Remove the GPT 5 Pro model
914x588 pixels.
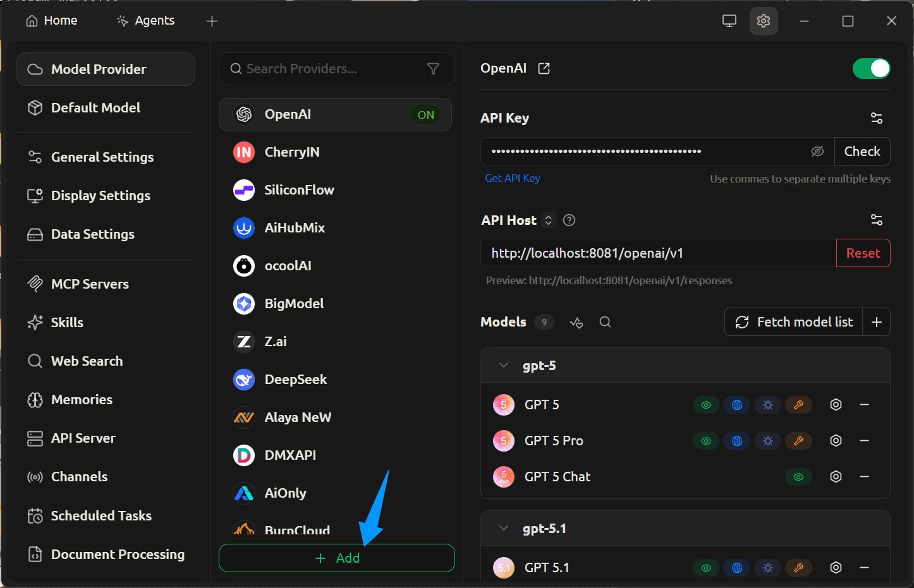[865, 441]
